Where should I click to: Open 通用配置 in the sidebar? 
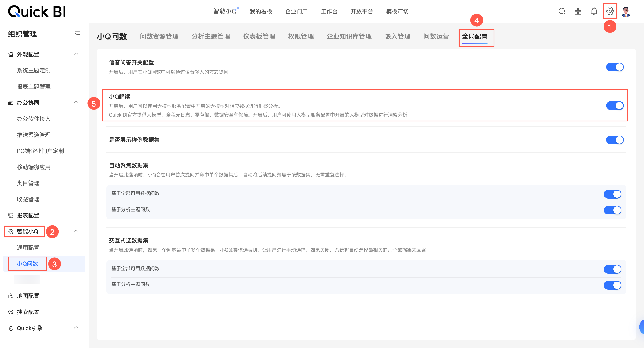[x=28, y=248]
